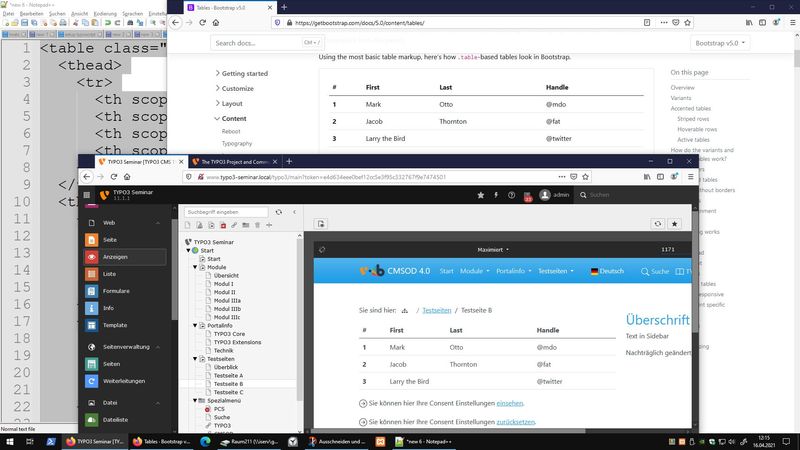Collapse the Seitenverwaltung module group
Viewport: 800px width, 450px height.
pos(158,347)
